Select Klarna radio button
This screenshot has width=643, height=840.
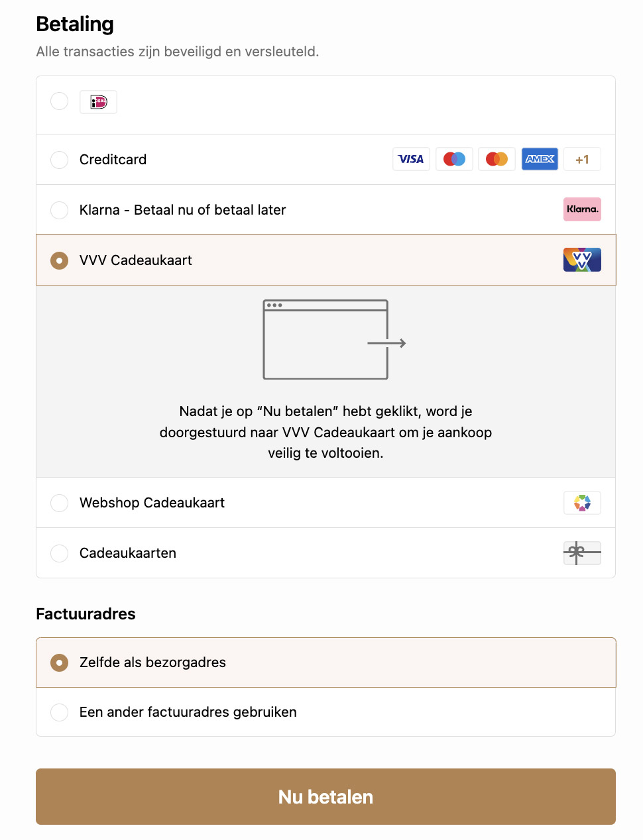(60, 210)
